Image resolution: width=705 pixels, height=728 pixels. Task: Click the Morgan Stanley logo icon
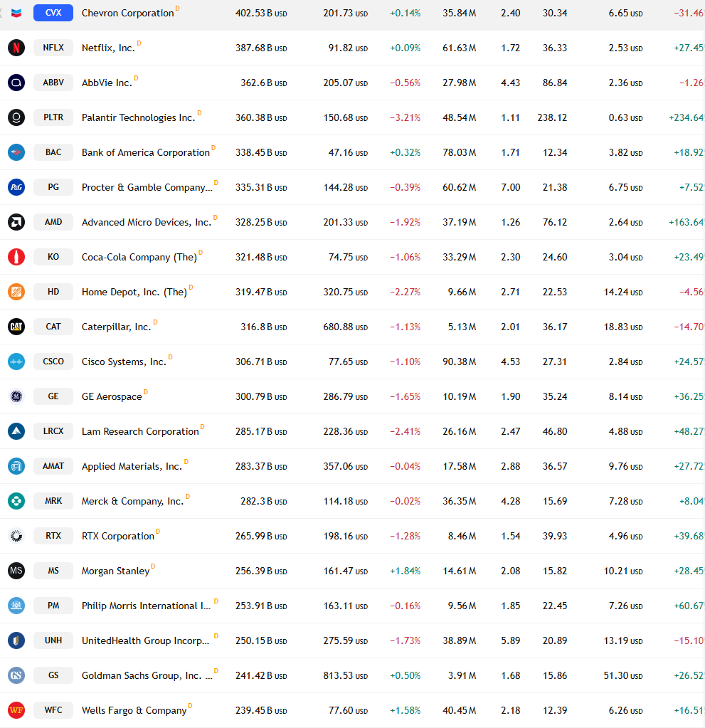(x=16, y=571)
